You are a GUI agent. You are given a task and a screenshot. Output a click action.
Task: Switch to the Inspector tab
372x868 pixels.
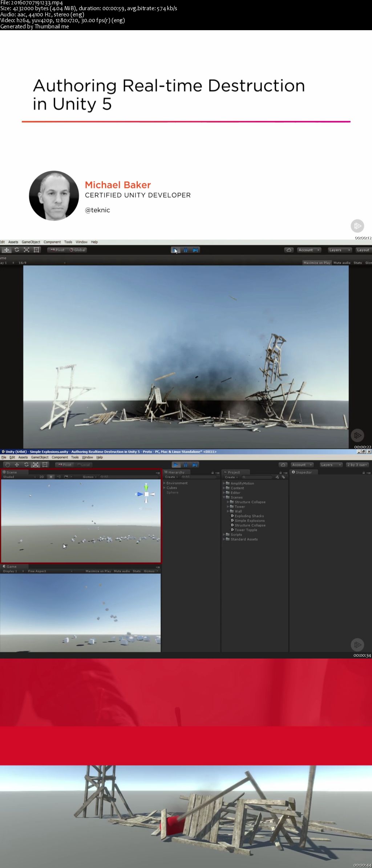(x=304, y=472)
